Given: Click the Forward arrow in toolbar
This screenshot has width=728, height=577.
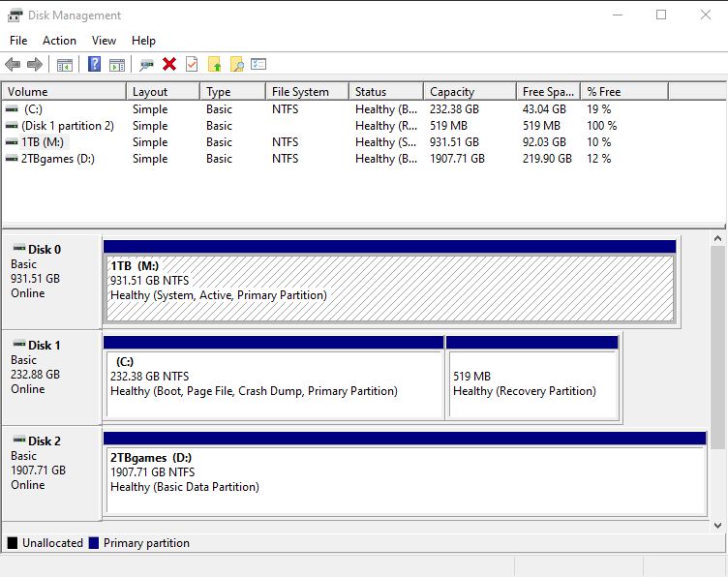Looking at the screenshot, I should coord(35,64).
